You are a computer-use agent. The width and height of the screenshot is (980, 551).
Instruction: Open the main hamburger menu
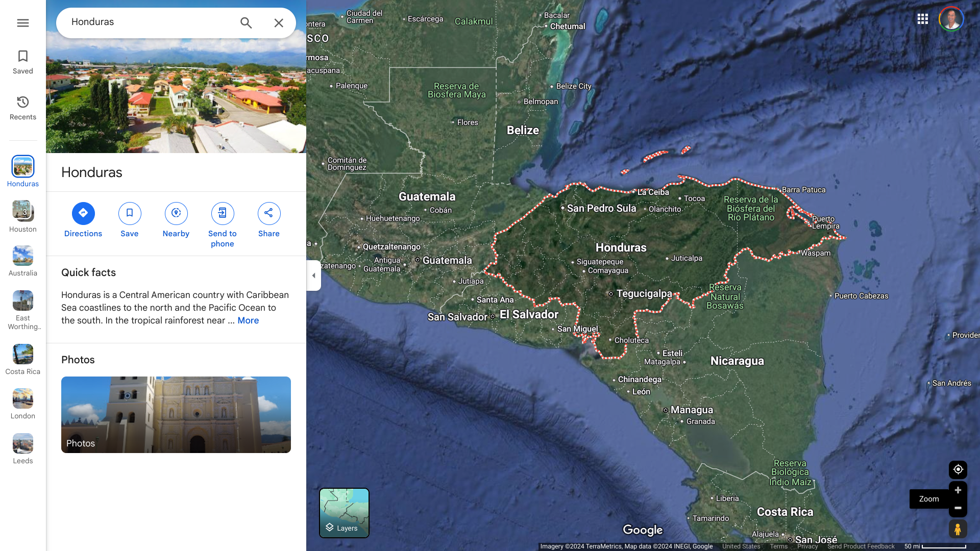pos(22,23)
